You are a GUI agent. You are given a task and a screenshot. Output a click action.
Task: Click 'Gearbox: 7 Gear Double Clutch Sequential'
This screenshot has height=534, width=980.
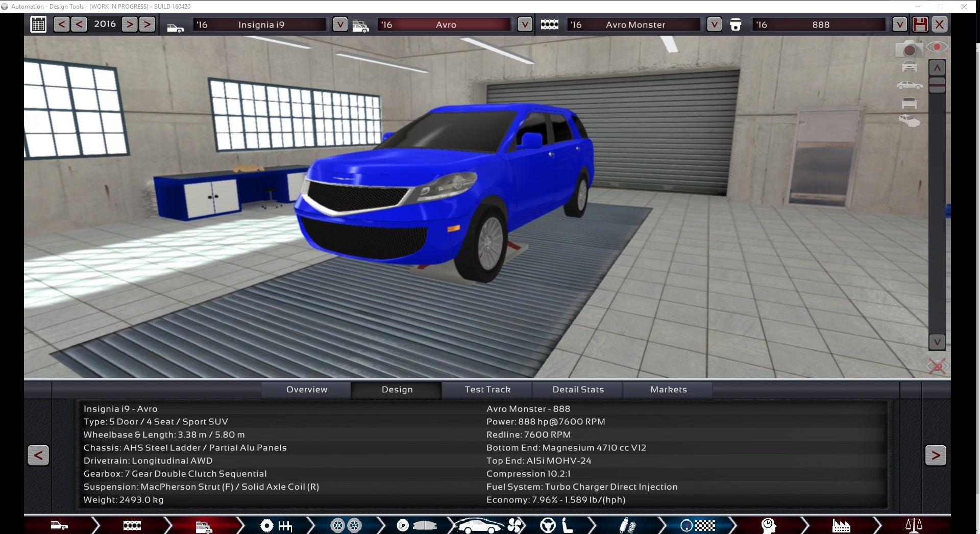[x=175, y=474]
